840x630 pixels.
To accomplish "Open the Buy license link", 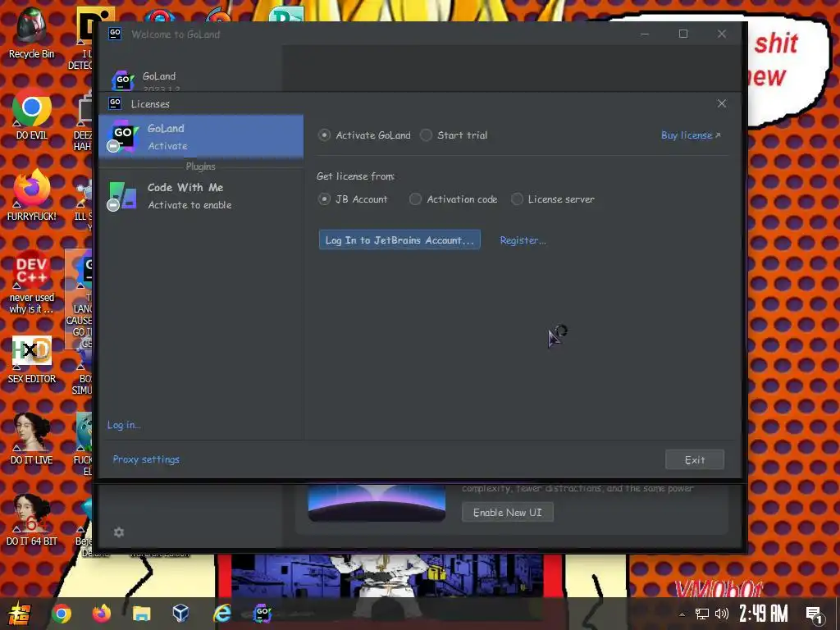I will point(691,135).
